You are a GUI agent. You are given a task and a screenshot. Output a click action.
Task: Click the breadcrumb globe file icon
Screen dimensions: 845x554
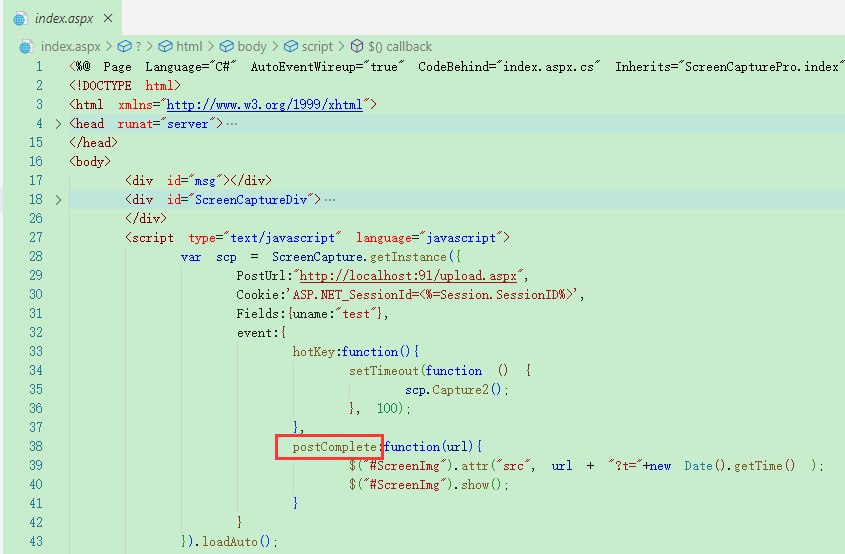(26, 47)
